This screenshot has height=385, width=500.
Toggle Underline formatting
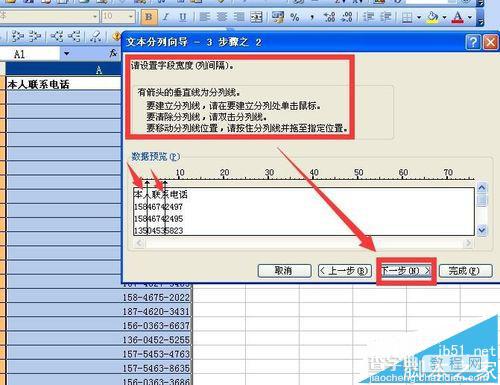tap(183, 17)
